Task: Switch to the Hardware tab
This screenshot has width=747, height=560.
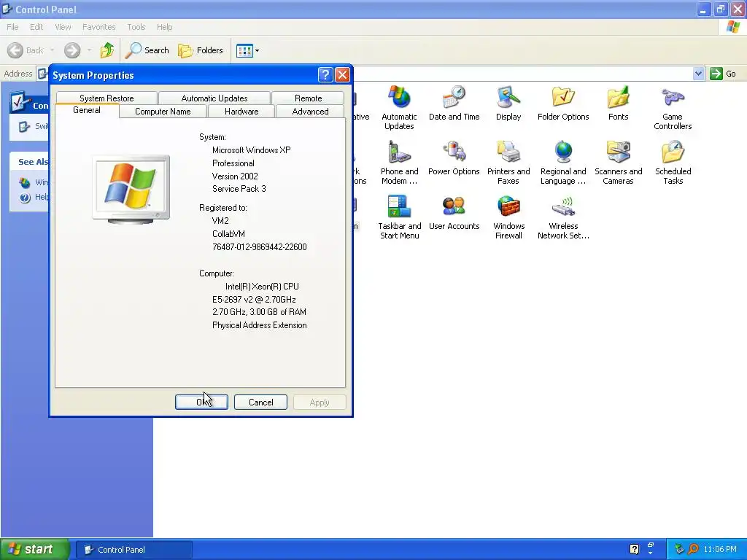Action: pyautogui.click(x=241, y=112)
